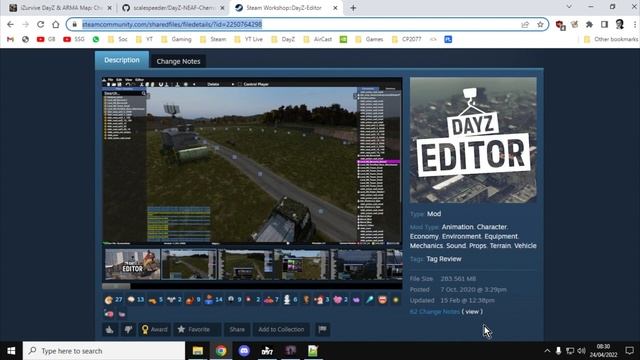The image size is (640, 360).
Task: Click the Tag Review tag
Action: click(x=444, y=259)
